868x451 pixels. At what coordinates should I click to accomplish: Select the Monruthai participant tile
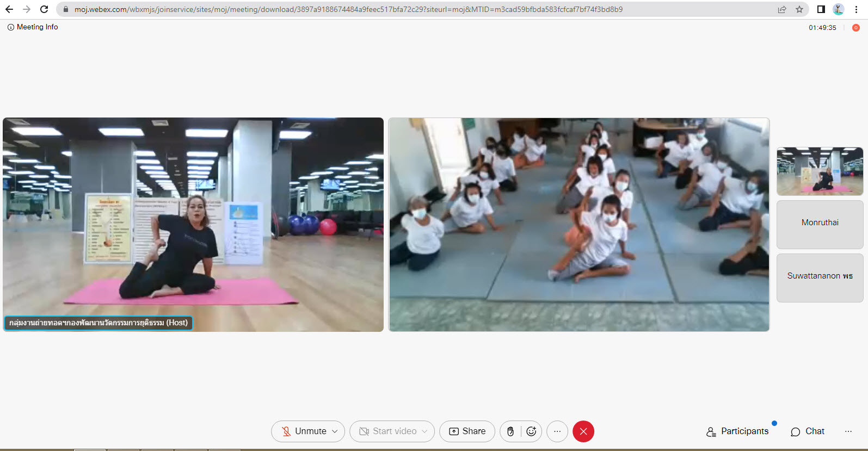[x=820, y=224]
